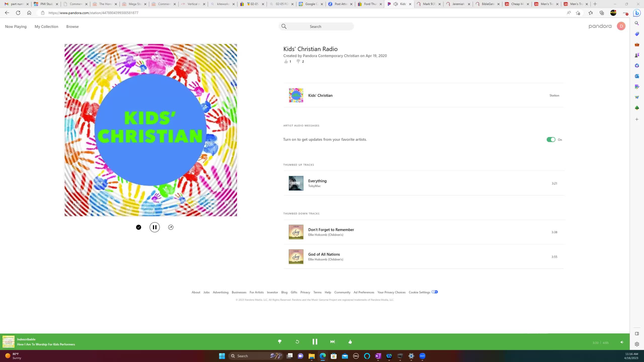Open the Edge sidebar search icon
644x362 pixels.
coord(637,23)
